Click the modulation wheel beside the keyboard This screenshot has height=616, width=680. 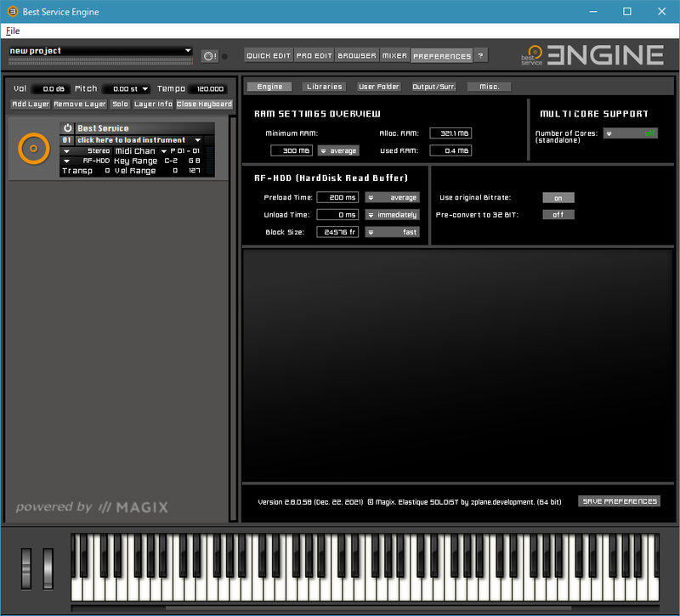(47, 568)
